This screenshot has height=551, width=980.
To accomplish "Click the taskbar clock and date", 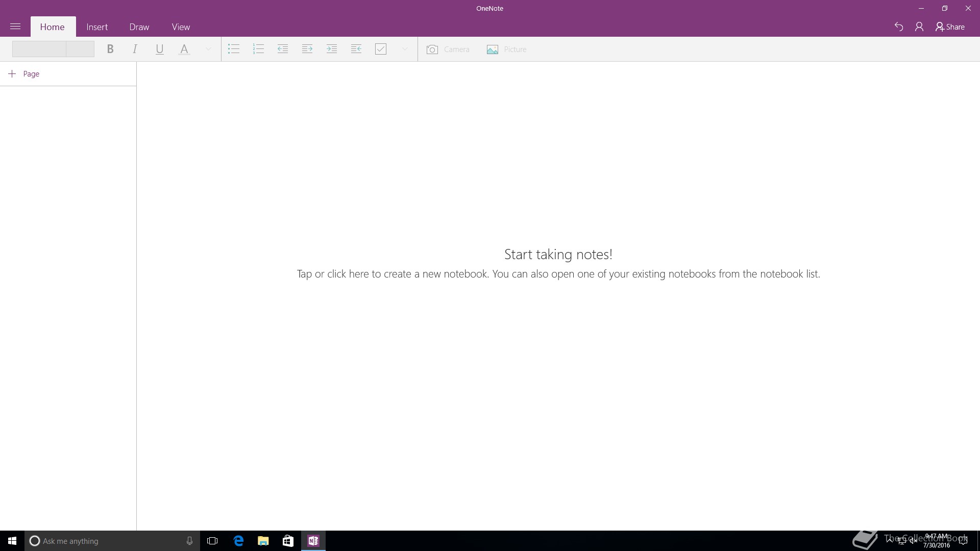I will pyautogui.click(x=936, y=541).
